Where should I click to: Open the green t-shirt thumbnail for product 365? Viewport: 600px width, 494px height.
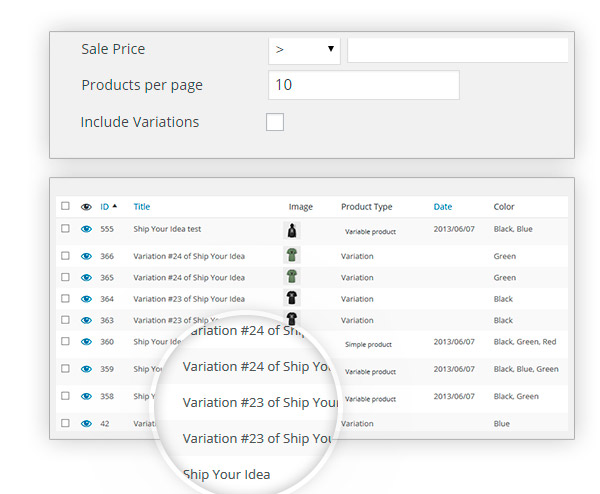pos(292,277)
